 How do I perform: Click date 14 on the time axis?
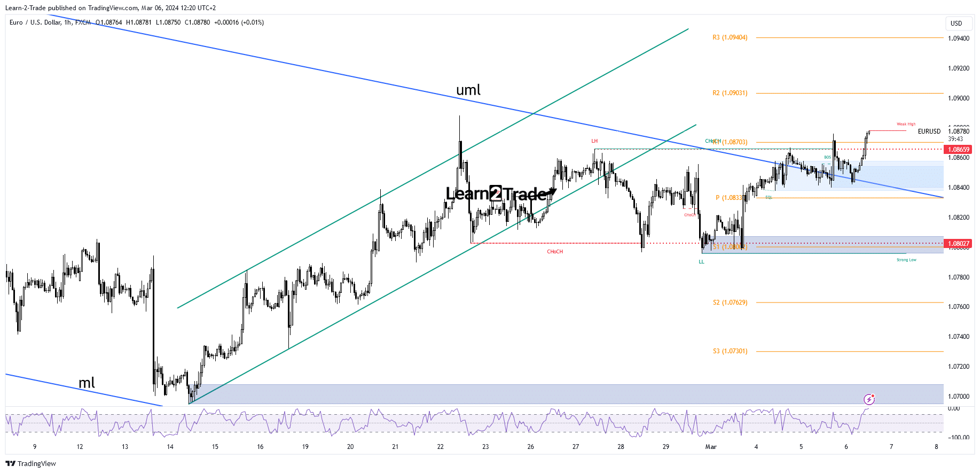[170, 447]
